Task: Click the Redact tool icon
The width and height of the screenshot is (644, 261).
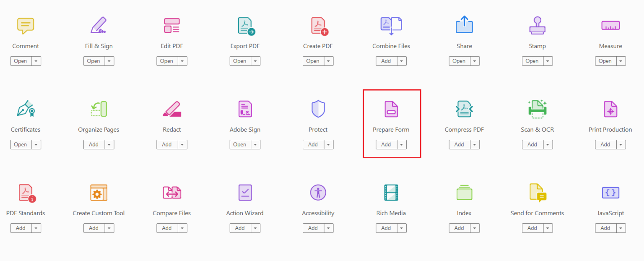Action: click(x=171, y=109)
